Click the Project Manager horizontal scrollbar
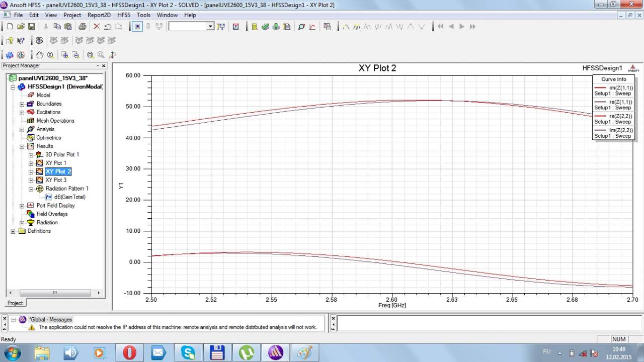Screen dimensions: 644x362 (55, 293)
